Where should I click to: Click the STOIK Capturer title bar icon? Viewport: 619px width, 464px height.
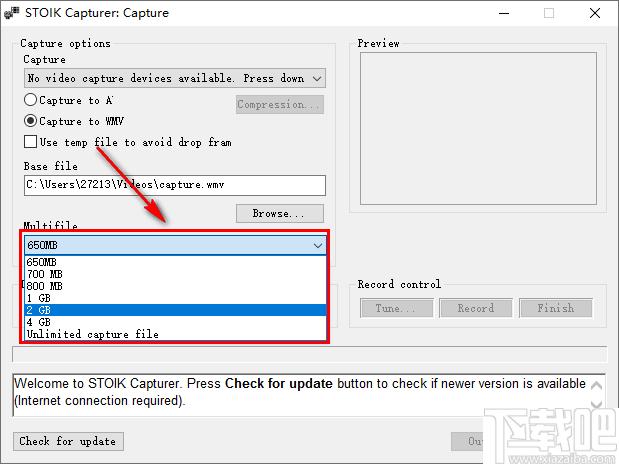tap(11, 13)
